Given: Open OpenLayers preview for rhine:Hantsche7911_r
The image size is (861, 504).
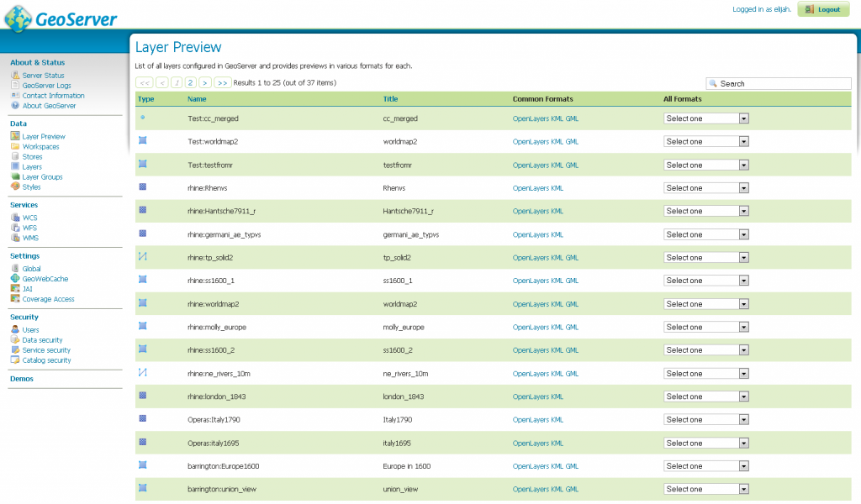Looking at the screenshot, I should pos(531,211).
